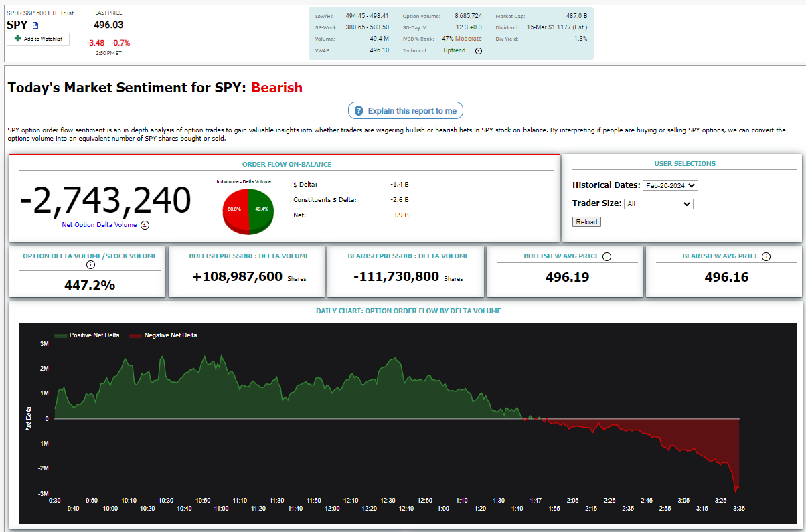Click the SPY ticker symbol
This screenshot has width=806, height=532.
pos(17,25)
